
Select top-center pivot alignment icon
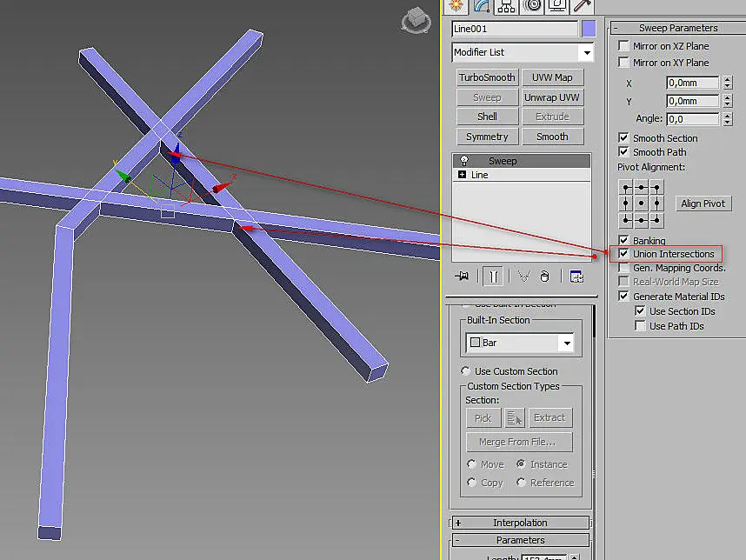pos(642,188)
